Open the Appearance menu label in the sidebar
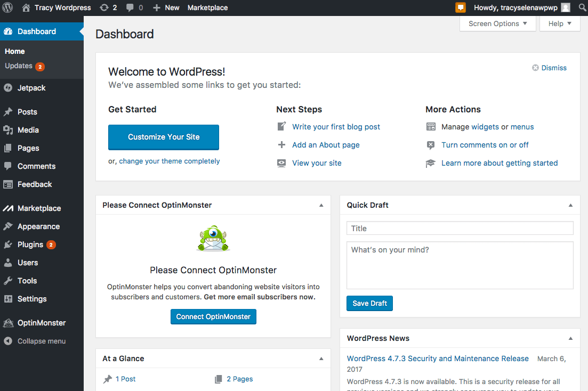The image size is (588, 391). 38,226
